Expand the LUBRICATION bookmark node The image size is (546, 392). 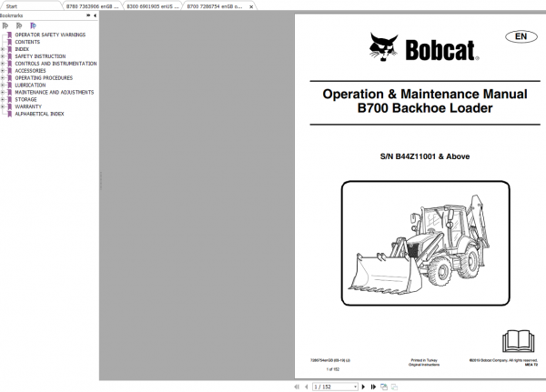(x=3, y=85)
